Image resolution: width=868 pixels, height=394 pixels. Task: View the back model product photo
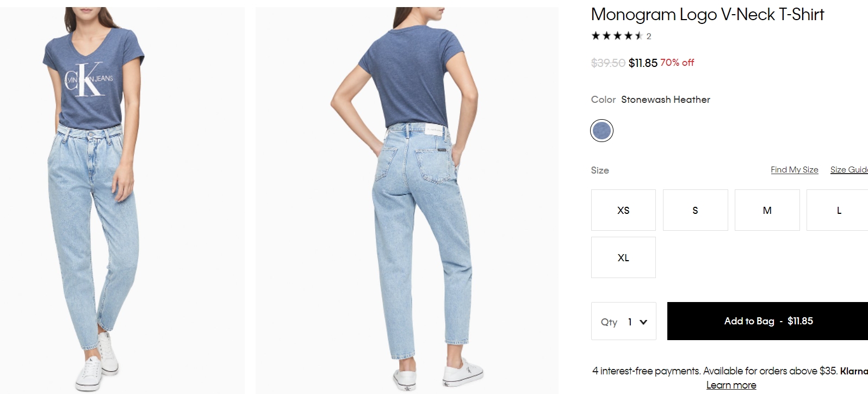click(x=407, y=200)
